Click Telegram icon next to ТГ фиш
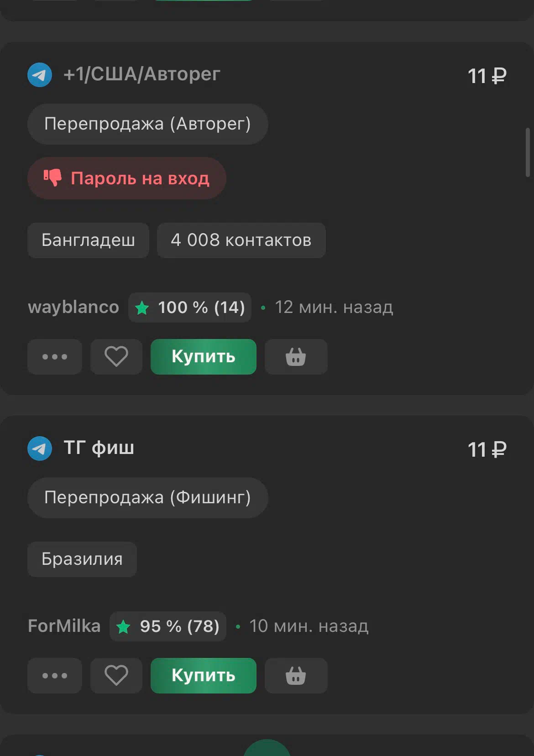534x756 pixels. click(40, 448)
